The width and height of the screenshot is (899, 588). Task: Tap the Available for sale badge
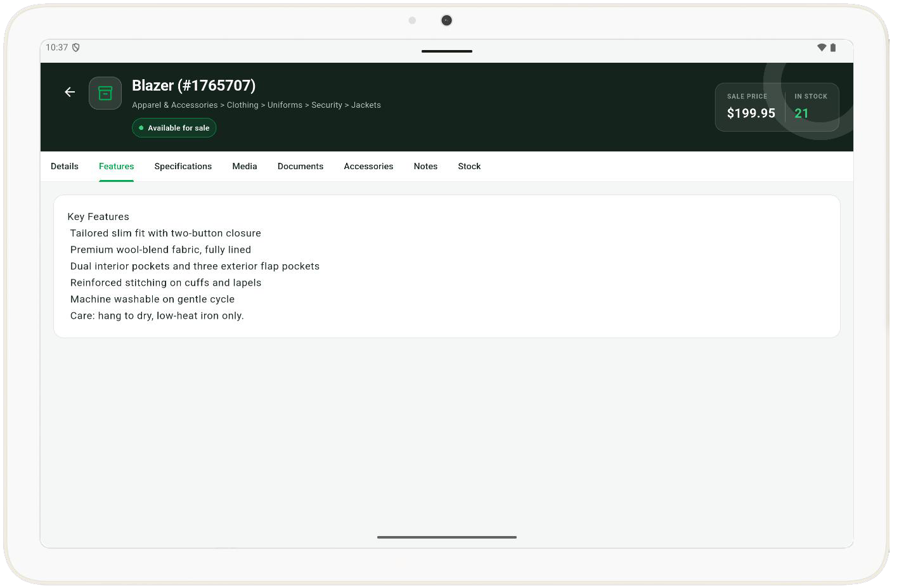click(174, 128)
